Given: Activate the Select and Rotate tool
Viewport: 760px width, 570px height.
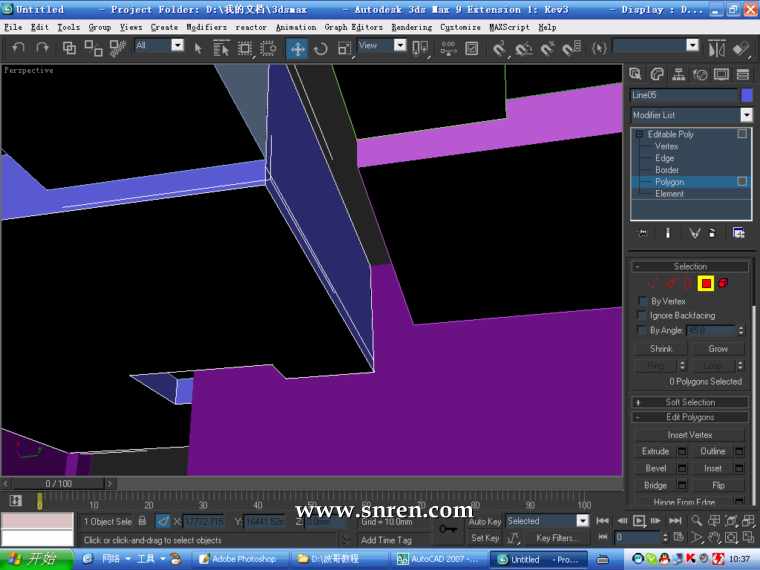Looking at the screenshot, I should coord(320,48).
